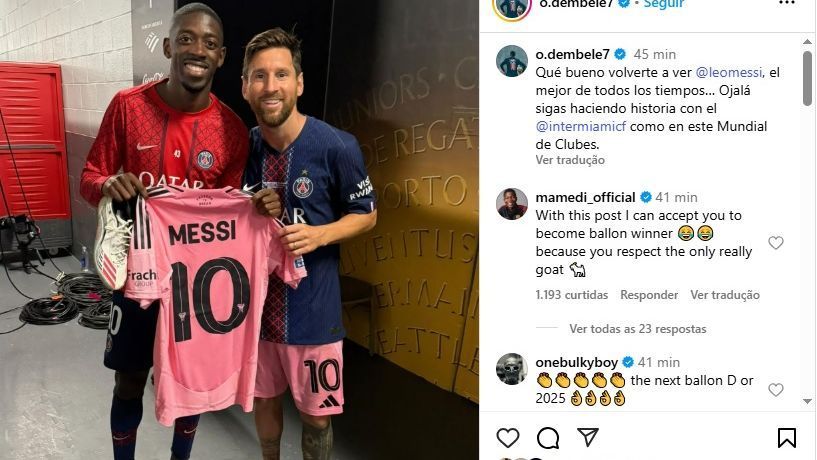The width and height of the screenshot is (817, 460).
Task: Open o.dembele7 header profile picture
Action: (512, 6)
